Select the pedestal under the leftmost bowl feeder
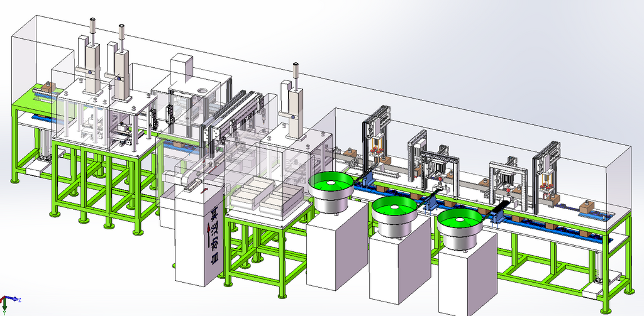 pos(337,247)
